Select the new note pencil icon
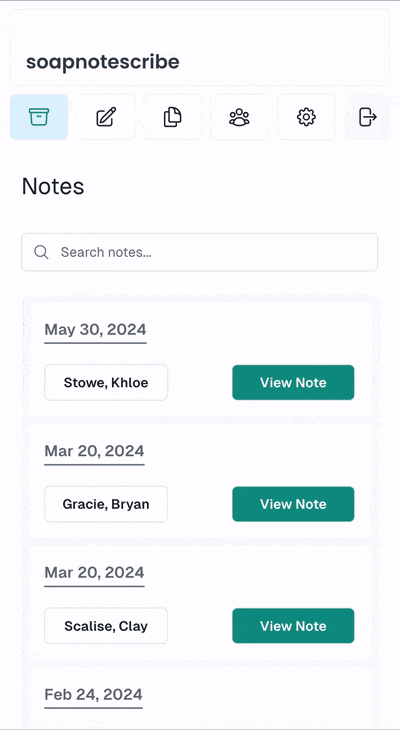Viewport: 400px width, 730px height. point(106,117)
